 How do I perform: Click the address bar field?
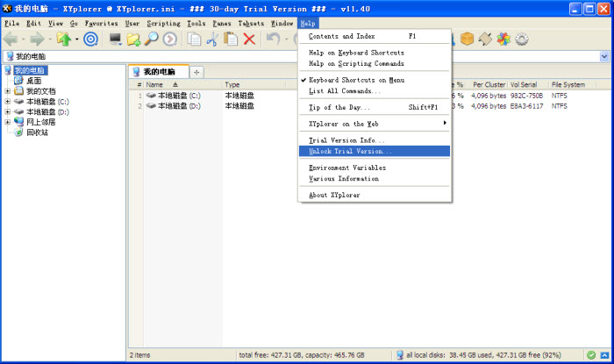(x=305, y=56)
